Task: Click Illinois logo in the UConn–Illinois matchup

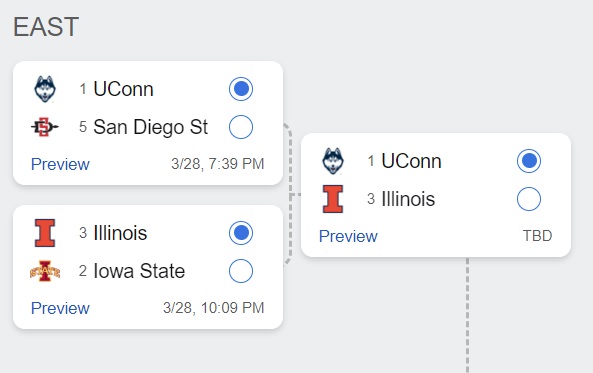Action: click(333, 199)
